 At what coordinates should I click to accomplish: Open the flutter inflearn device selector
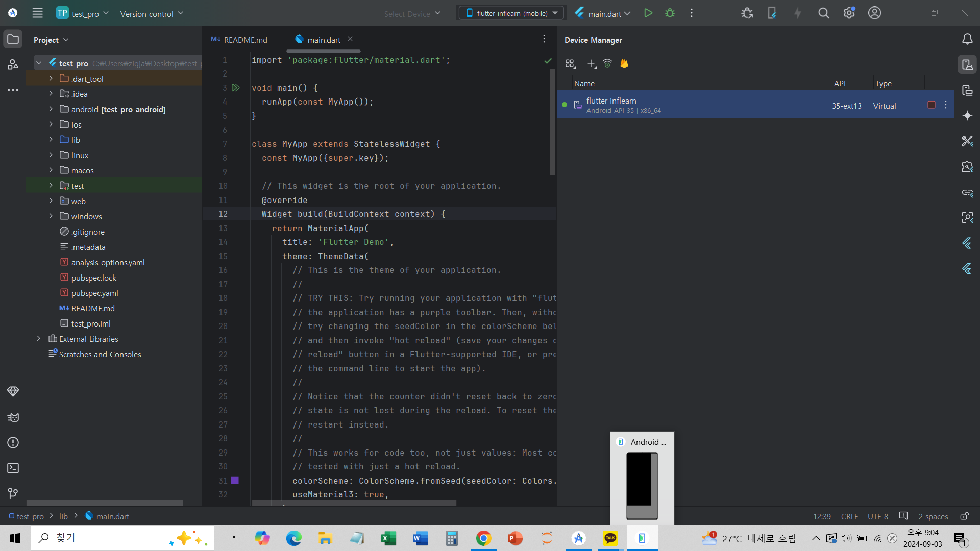[x=512, y=13]
